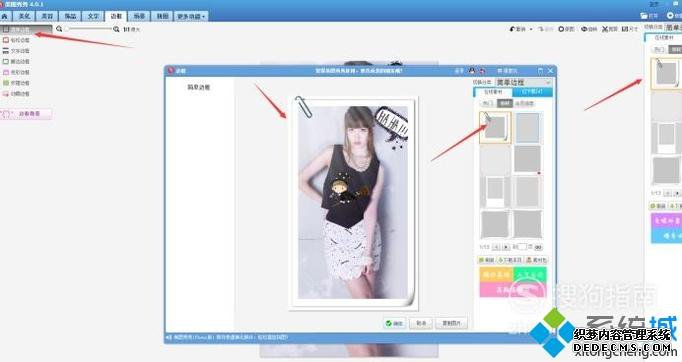
Task: Switch to the Beautify tab
Action: (24, 16)
